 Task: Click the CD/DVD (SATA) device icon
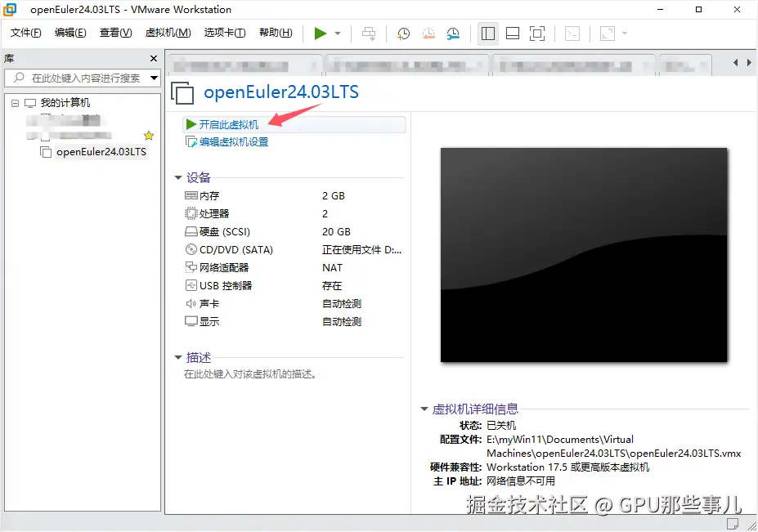[190, 249]
